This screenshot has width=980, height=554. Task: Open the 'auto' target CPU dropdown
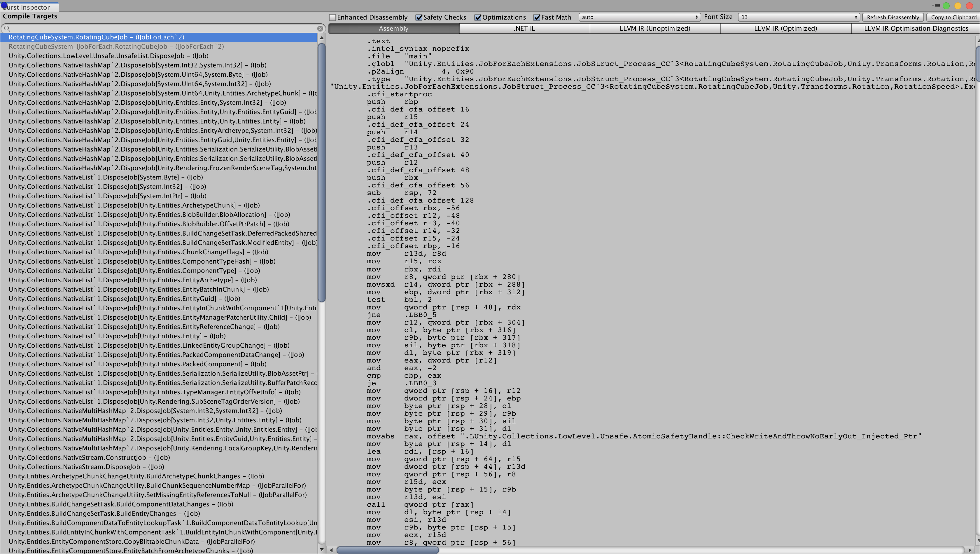[639, 17]
